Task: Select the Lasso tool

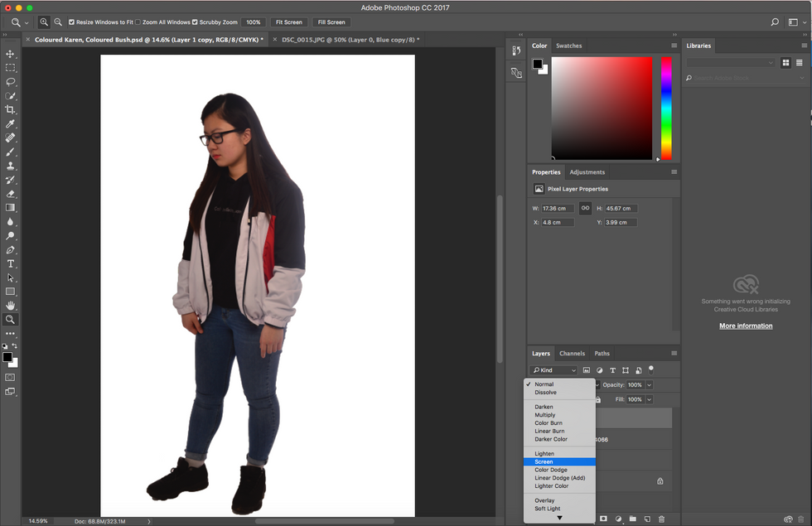Action: coord(10,82)
